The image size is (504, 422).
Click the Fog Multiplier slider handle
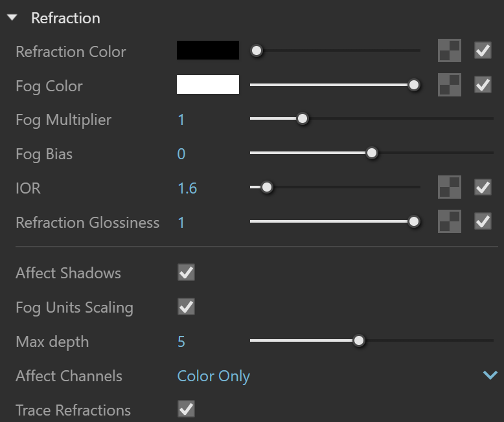click(302, 119)
